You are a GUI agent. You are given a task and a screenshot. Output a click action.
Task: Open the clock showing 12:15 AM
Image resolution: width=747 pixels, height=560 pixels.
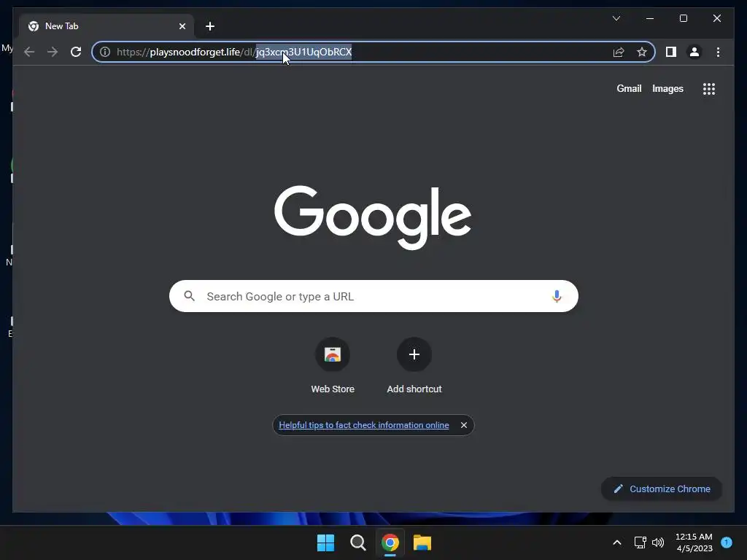click(694, 542)
